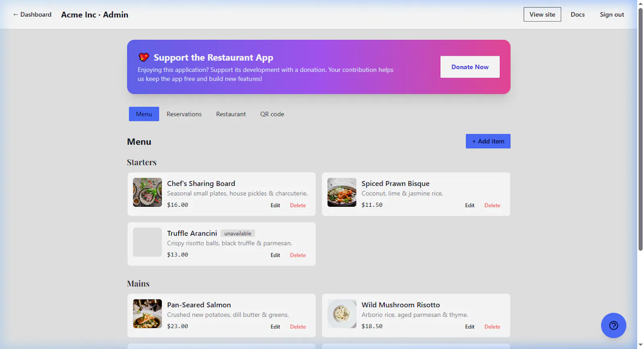Click the View site button
This screenshot has width=644, height=349.
(x=542, y=15)
